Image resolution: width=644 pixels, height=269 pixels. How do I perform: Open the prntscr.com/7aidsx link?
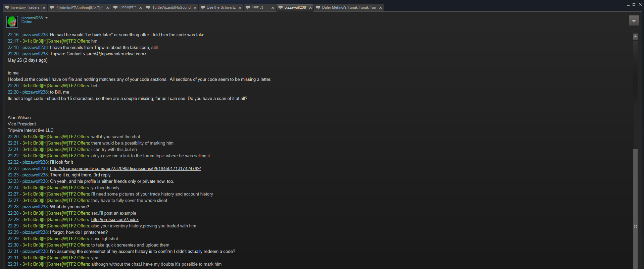(x=115, y=220)
